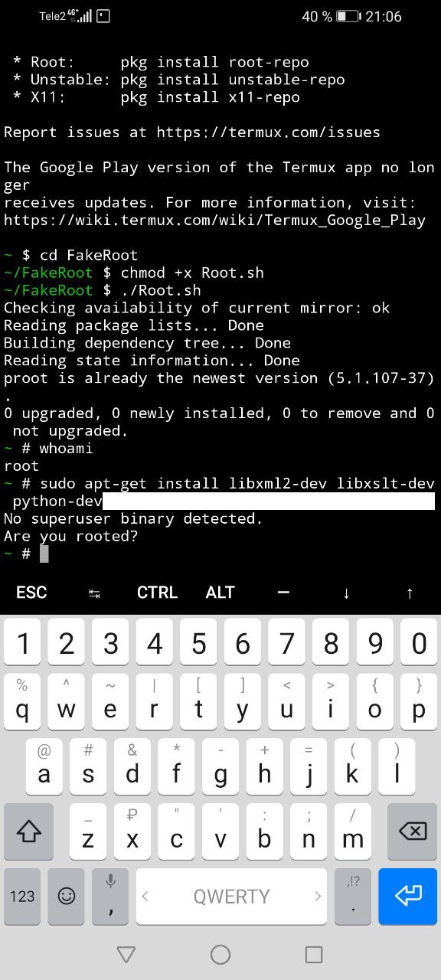Image resolution: width=441 pixels, height=980 pixels.
Task: Switch to the 123 symbols keyboard
Action: click(22, 895)
